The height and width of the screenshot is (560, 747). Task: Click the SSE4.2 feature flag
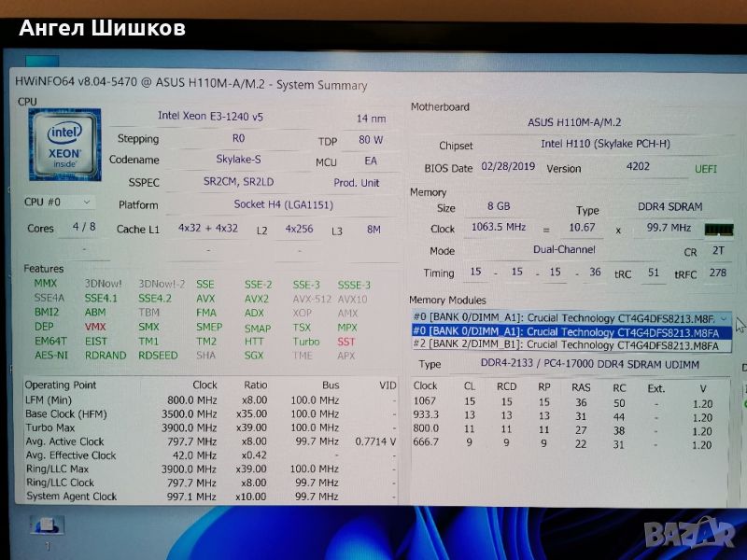point(155,299)
